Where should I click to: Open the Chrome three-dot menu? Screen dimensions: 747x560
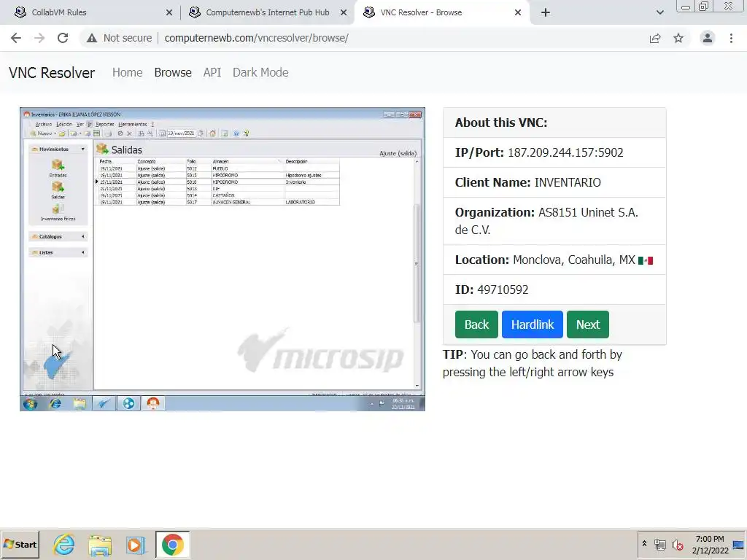click(731, 38)
